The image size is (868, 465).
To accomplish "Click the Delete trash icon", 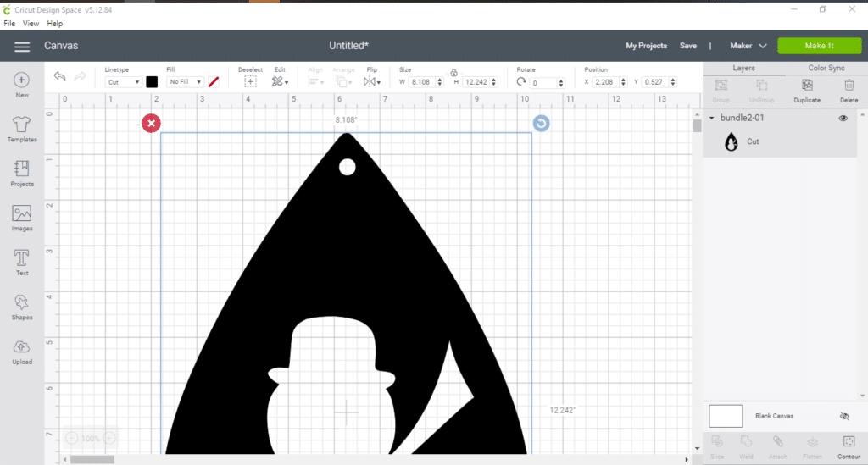I will pyautogui.click(x=849, y=86).
